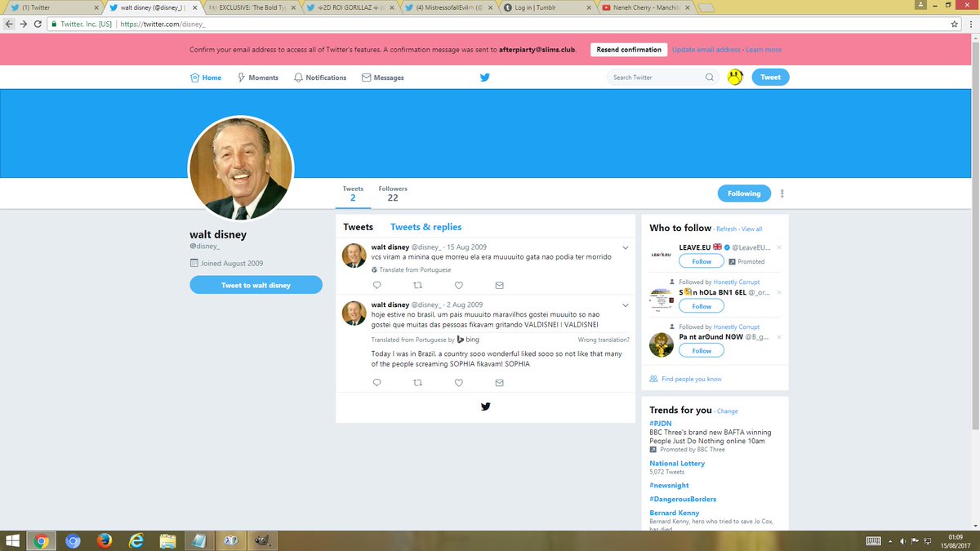Follow the hOLa BN1 6EL account

click(x=702, y=306)
